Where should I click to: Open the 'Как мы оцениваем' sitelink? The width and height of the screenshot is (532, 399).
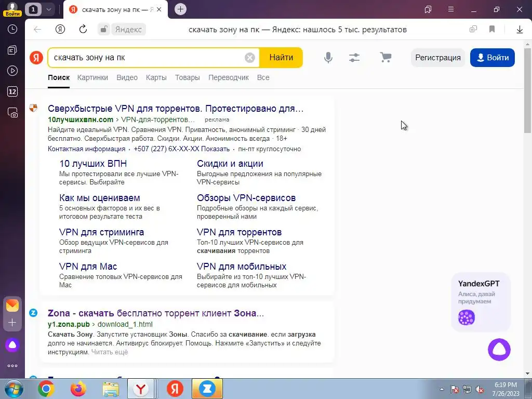(x=99, y=198)
